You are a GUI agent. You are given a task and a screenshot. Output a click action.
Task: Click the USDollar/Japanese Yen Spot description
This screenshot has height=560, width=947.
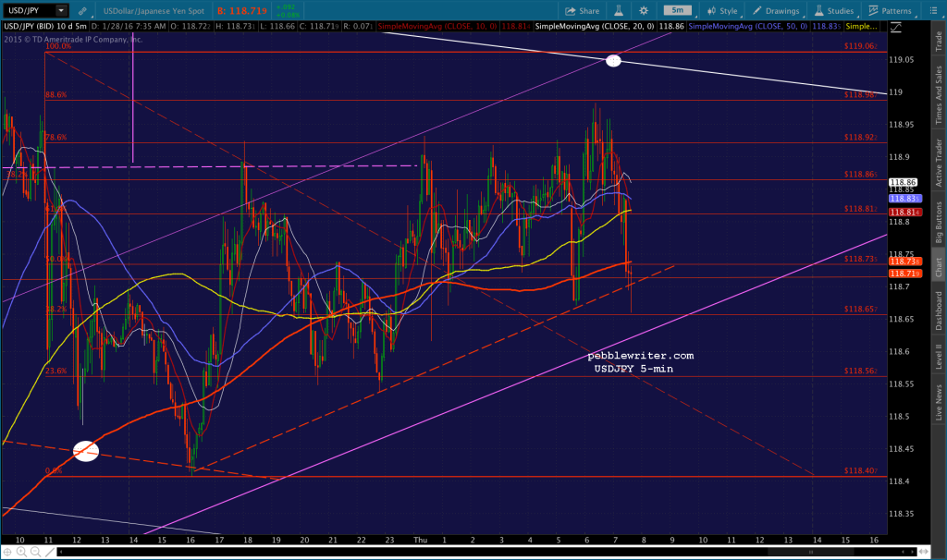pos(154,11)
